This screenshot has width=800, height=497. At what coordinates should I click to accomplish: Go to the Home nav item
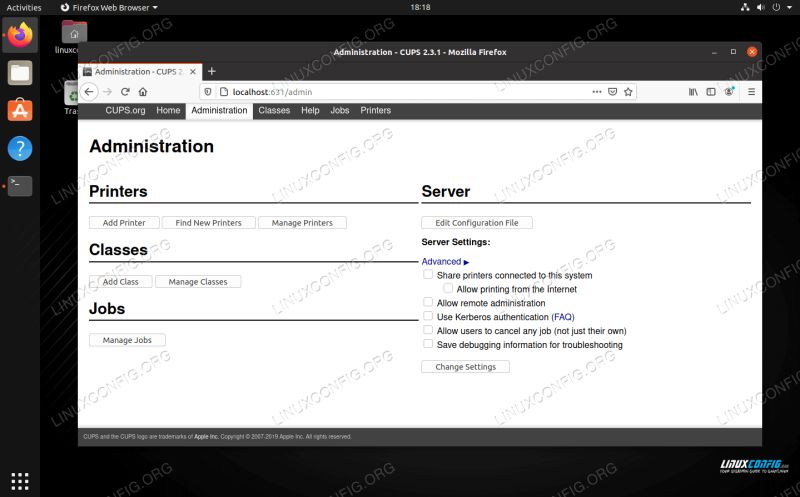168,111
